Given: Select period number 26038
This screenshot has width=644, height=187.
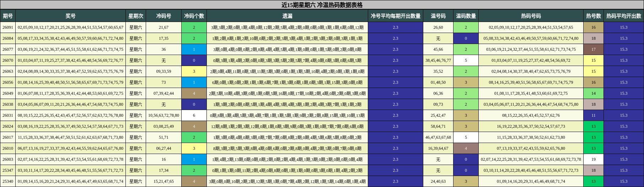Looking at the screenshot, I should pyautogui.click(x=8, y=104).
